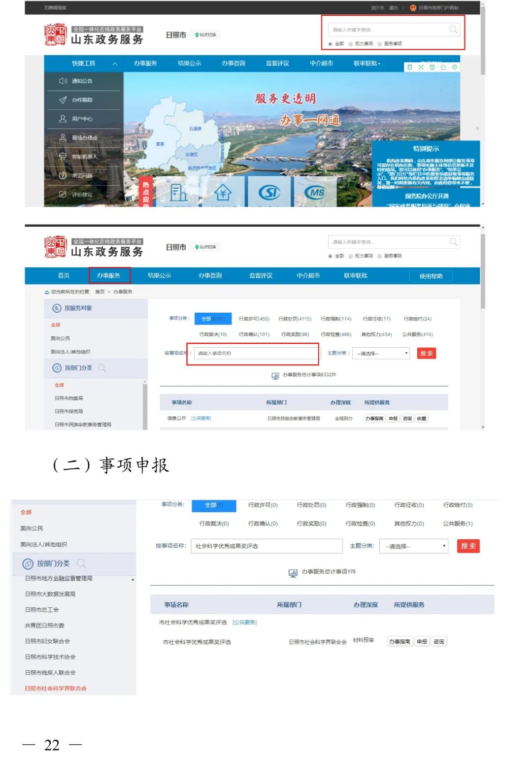The height and width of the screenshot is (758, 532).
Task: Click department list up arrow in bottom screenshot
Action: coord(133,580)
